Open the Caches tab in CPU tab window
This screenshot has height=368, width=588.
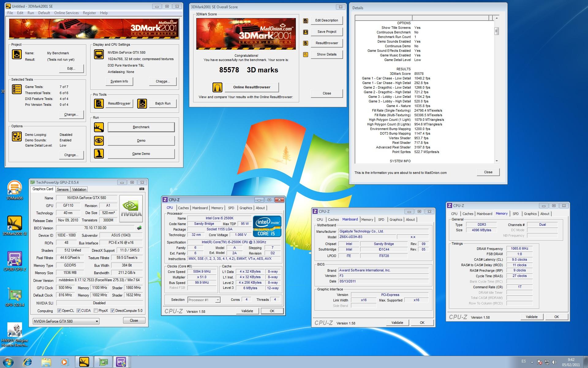(x=183, y=208)
